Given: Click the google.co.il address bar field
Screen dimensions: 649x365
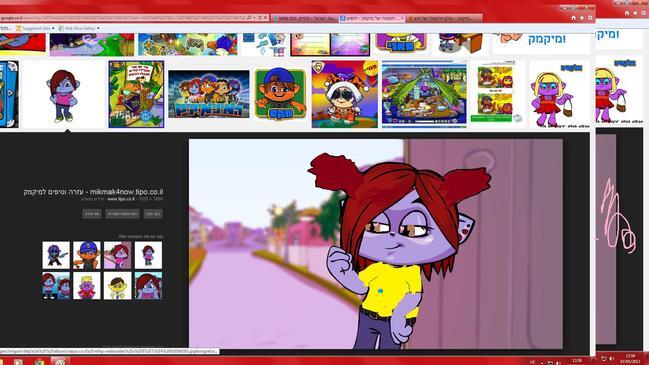Looking at the screenshot, I should point(123,18).
